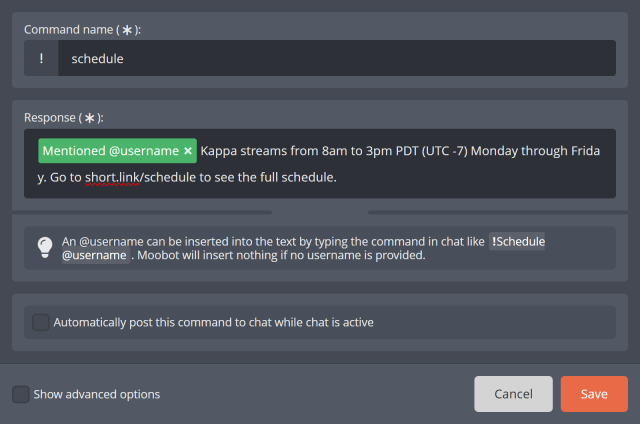Click the asterisk beside Command name label

127,30
